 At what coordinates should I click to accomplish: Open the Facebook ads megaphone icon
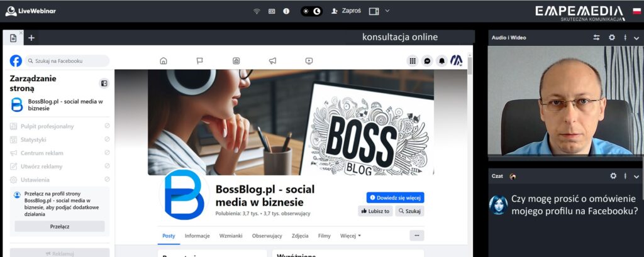coord(272,61)
